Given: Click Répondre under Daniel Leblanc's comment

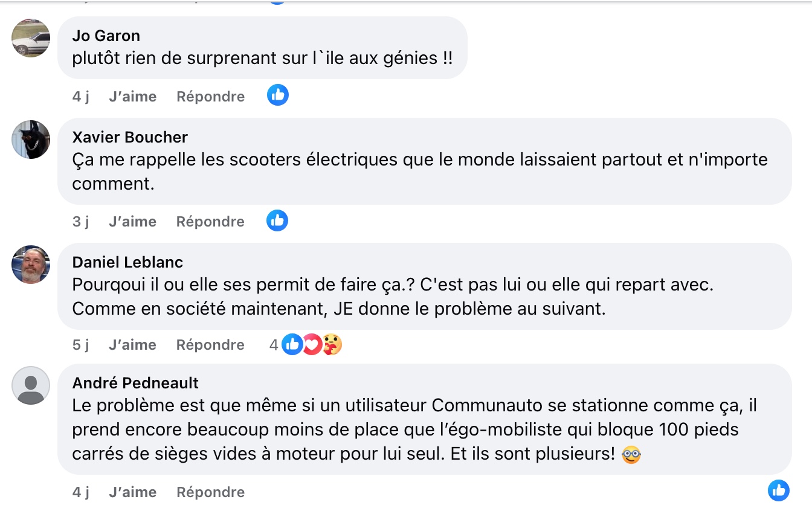Looking at the screenshot, I should [x=210, y=345].
